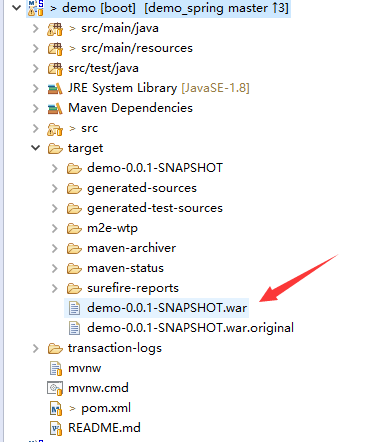Select the maven-status label

pyautogui.click(x=125, y=268)
